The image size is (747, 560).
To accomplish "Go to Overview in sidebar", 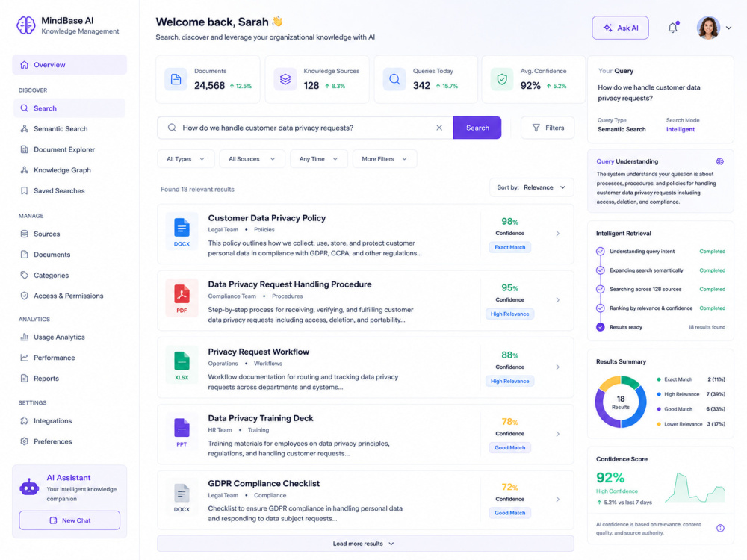I will [69, 65].
